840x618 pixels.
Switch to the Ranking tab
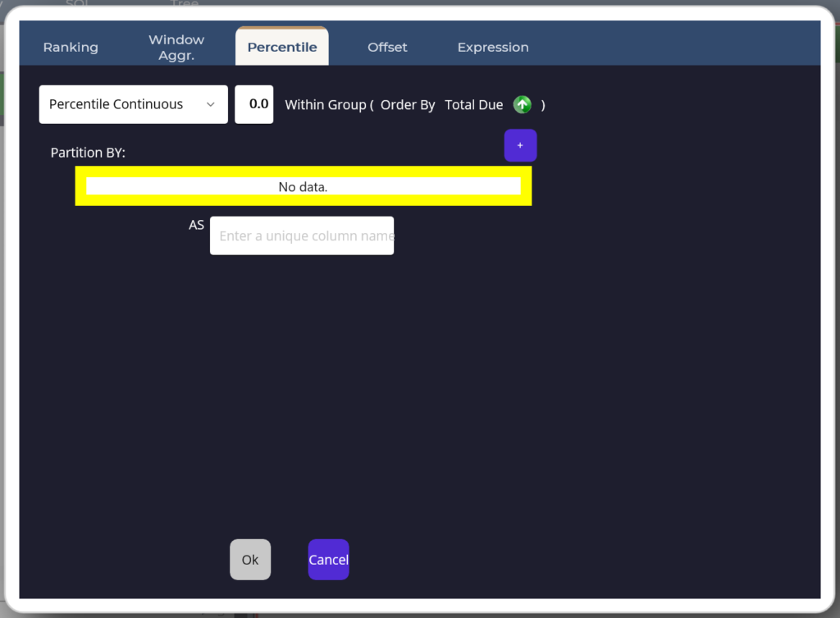[71, 47]
